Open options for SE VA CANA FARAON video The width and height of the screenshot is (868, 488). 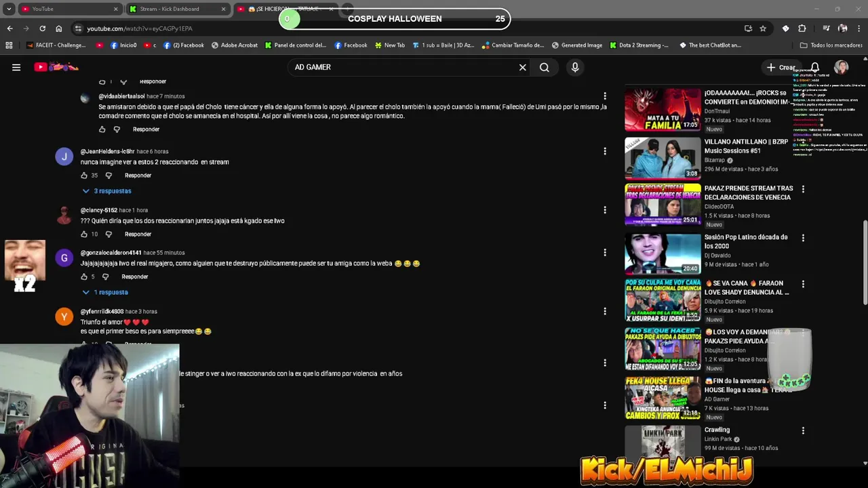point(803,284)
